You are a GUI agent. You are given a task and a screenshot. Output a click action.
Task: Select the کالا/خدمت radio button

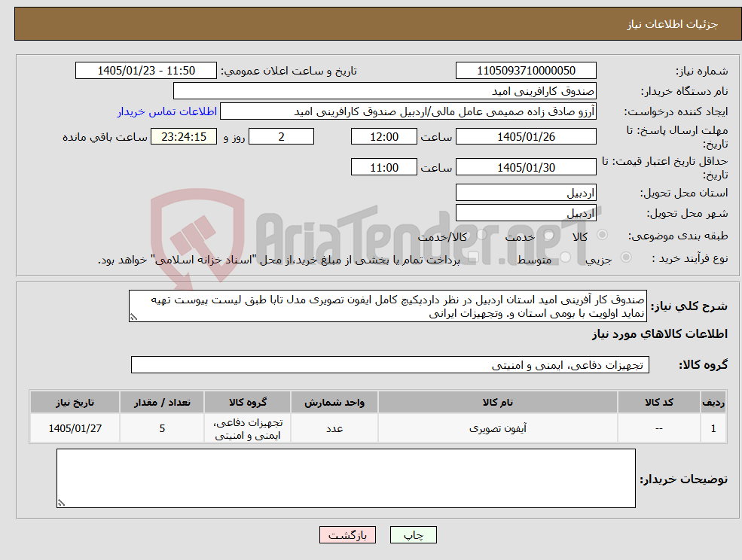pos(481,235)
